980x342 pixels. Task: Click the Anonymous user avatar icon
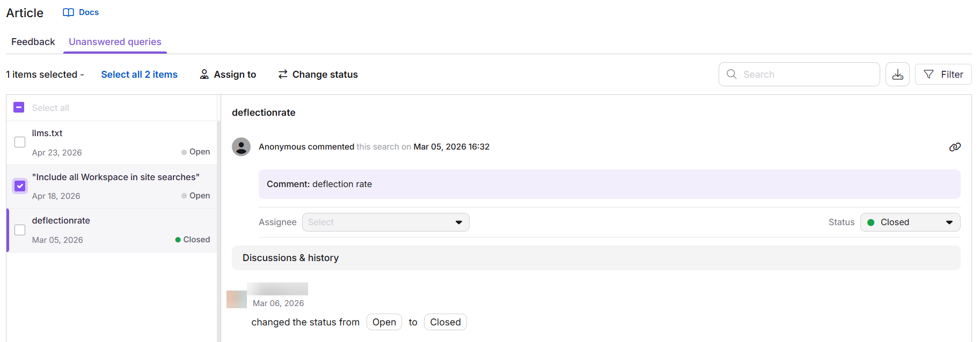[242, 147]
